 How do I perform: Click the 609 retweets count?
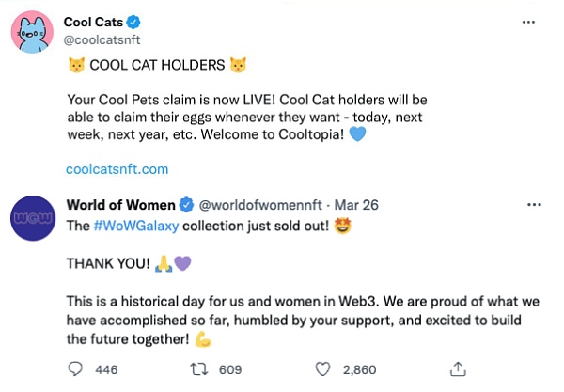[230, 369]
